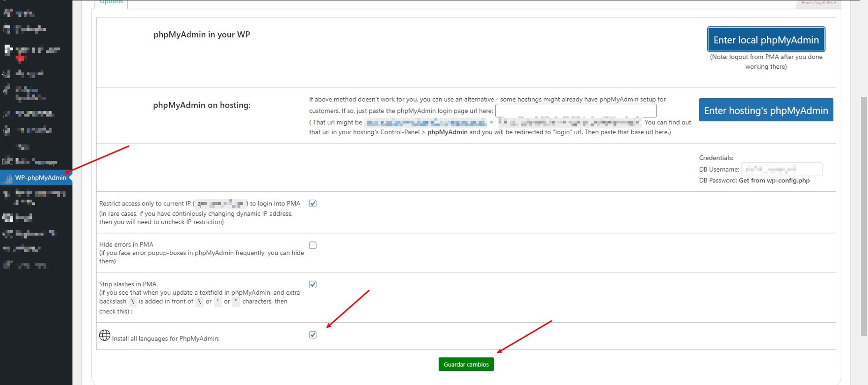
Task: Click the page's vertical scrollbar thumb
Action: [864, 215]
